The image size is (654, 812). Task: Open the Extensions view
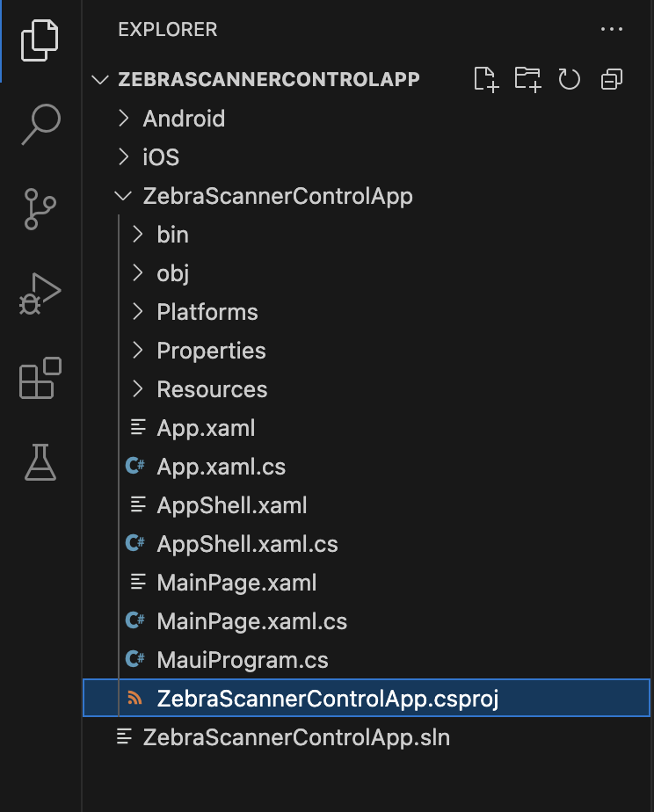(x=40, y=378)
